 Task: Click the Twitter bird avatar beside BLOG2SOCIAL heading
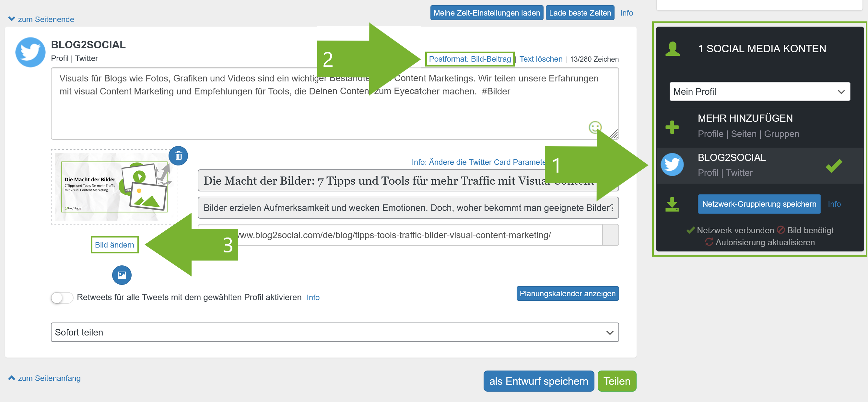click(30, 52)
